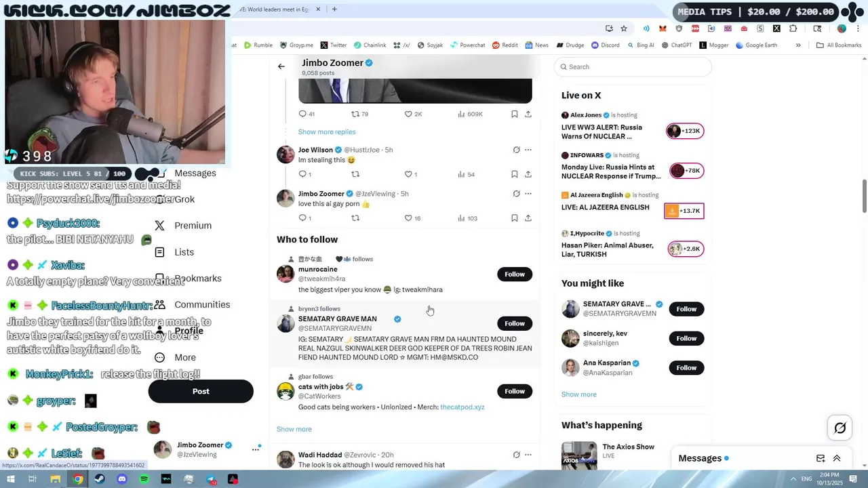Repost the love this ai reply
The height and width of the screenshot is (488, 868).
click(355, 218)
